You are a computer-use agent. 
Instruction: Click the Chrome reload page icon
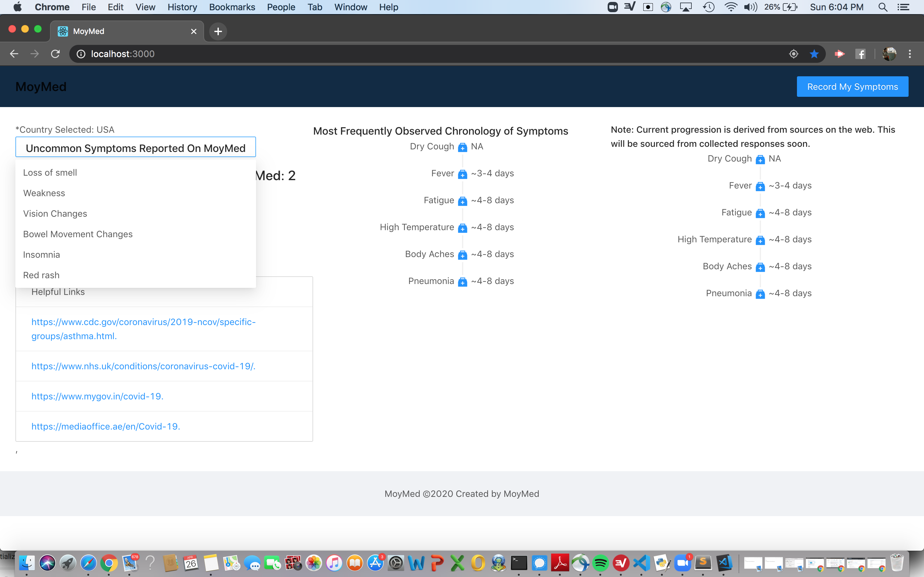pyautogui.click(x=56, y=54)
